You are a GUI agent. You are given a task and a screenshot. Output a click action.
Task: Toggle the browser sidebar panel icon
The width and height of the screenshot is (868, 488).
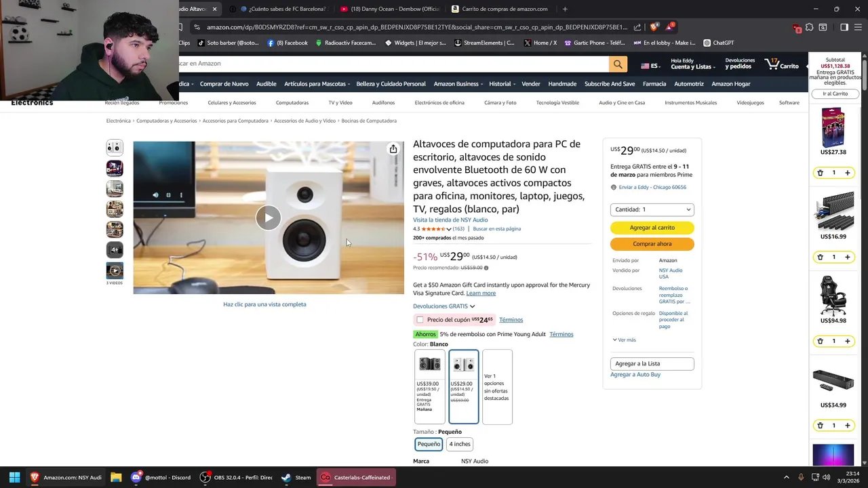(844, 27)
